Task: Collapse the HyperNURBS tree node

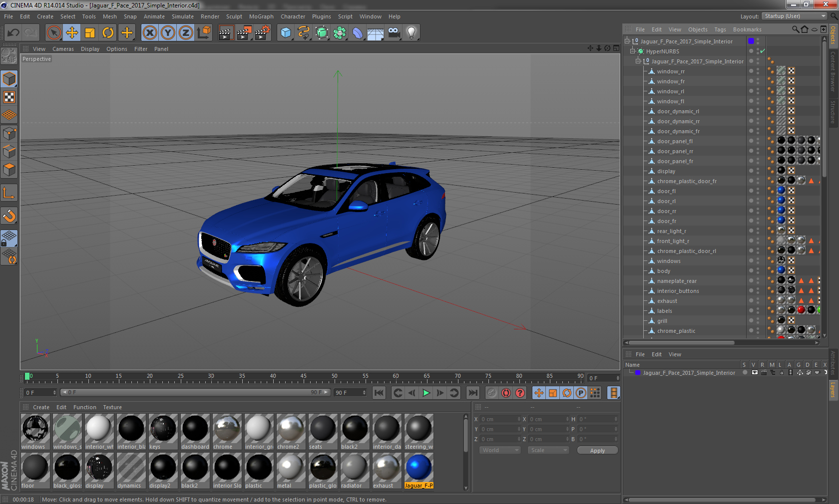Action: click(633, 51)
